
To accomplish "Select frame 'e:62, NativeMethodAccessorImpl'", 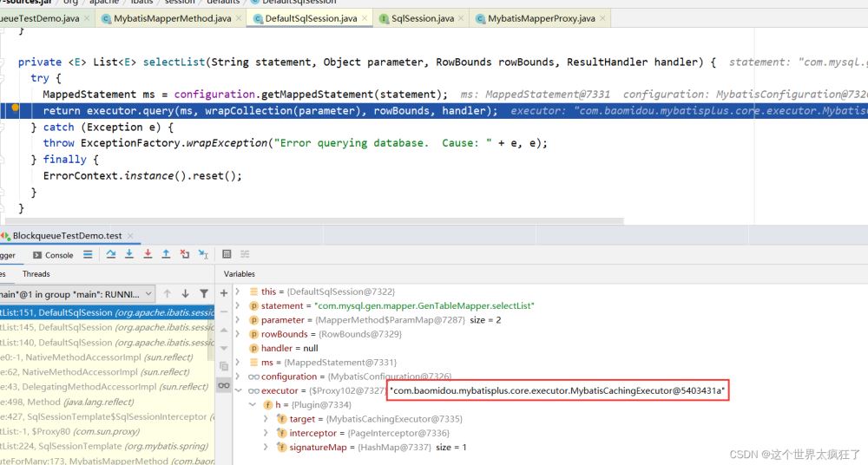I will pos(107,372).
